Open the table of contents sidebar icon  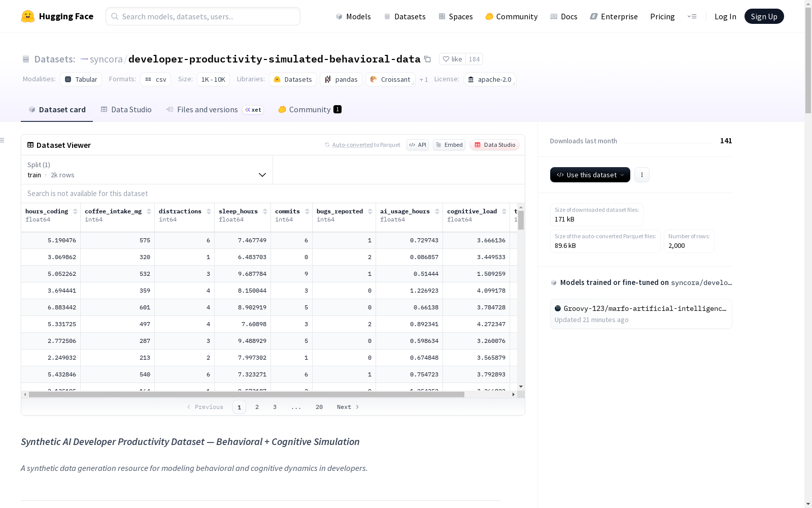tap(3, 140)
